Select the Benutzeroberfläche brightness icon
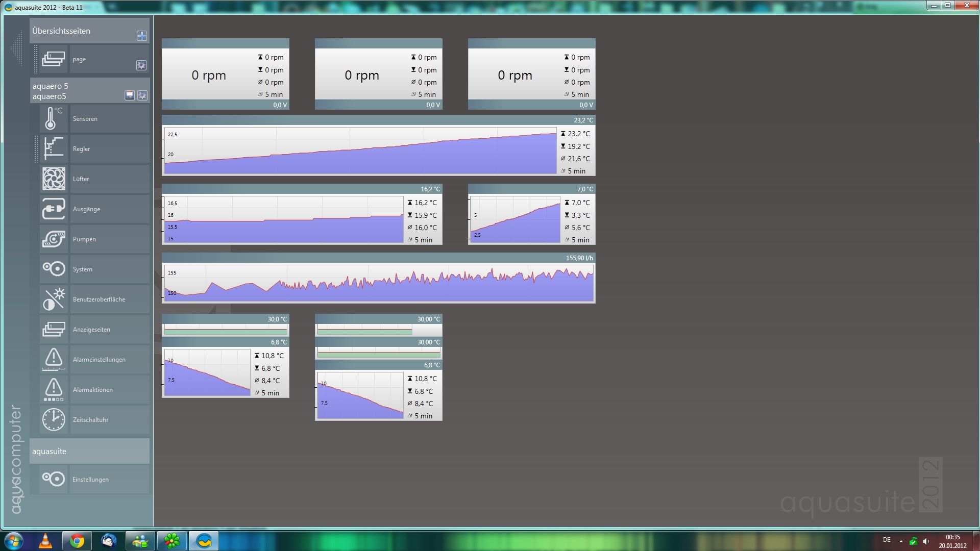This screenshot has height=551, width=980. 53,299
